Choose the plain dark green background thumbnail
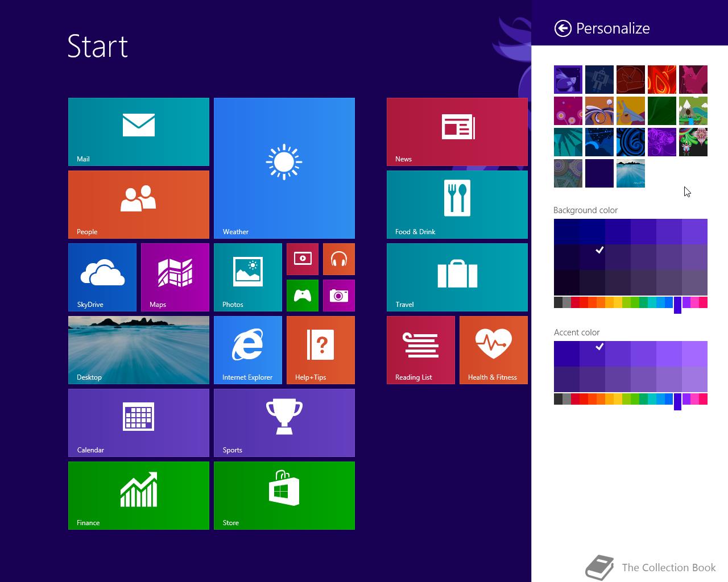This screenshot has width=728, height=582. tap(662, 111)
